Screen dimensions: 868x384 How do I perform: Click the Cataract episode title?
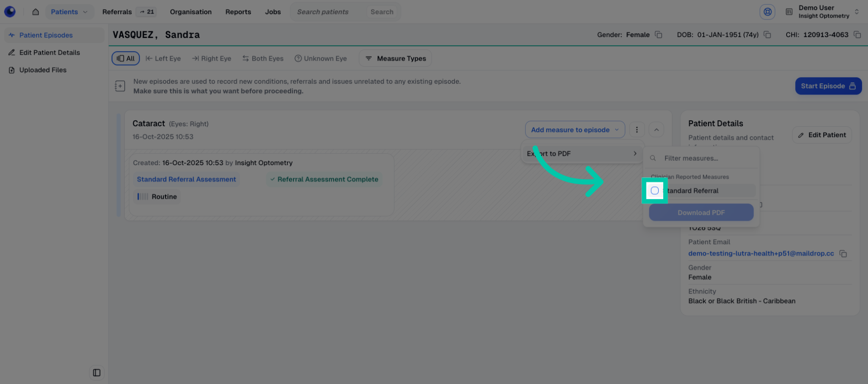(x=149, y=123)
